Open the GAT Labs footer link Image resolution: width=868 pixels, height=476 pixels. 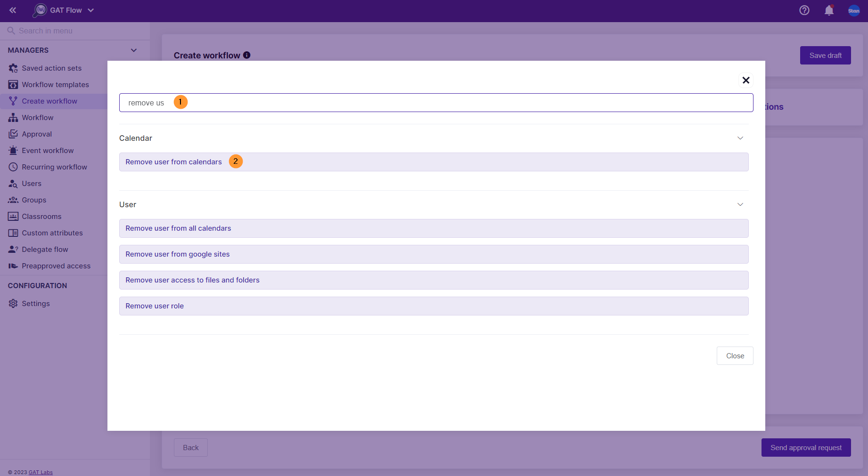coord(41,472)
